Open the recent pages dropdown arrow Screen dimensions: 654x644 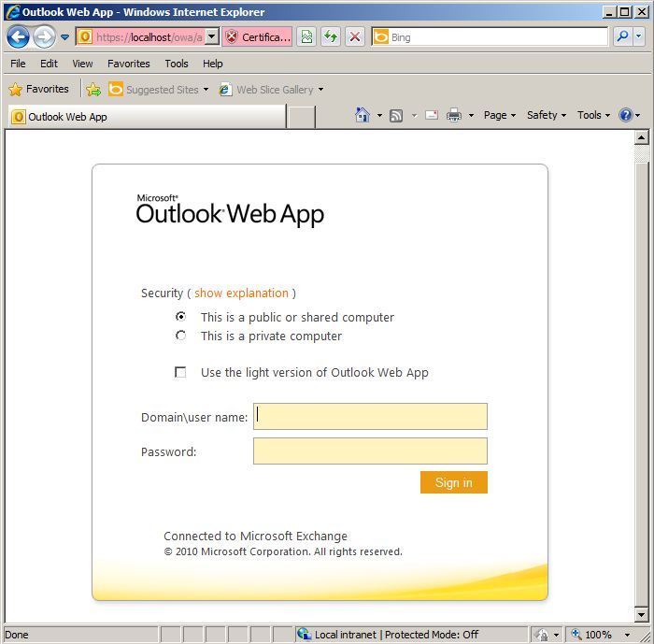click(x=64, y=37)
